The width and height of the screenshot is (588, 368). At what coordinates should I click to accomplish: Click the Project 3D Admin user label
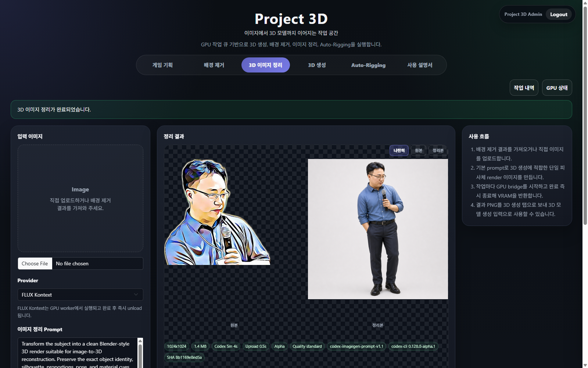click(x=523, y=14)
